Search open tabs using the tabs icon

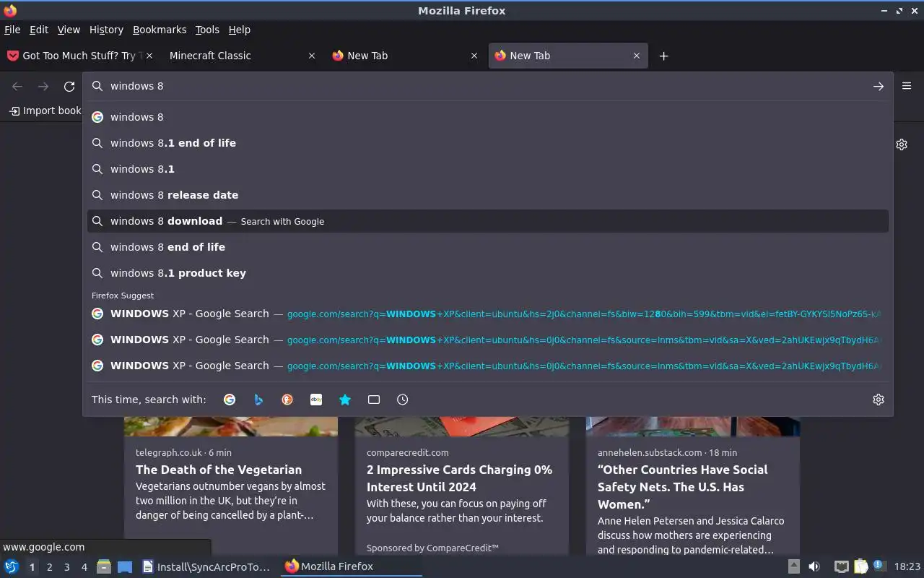[x=374, y=400]
